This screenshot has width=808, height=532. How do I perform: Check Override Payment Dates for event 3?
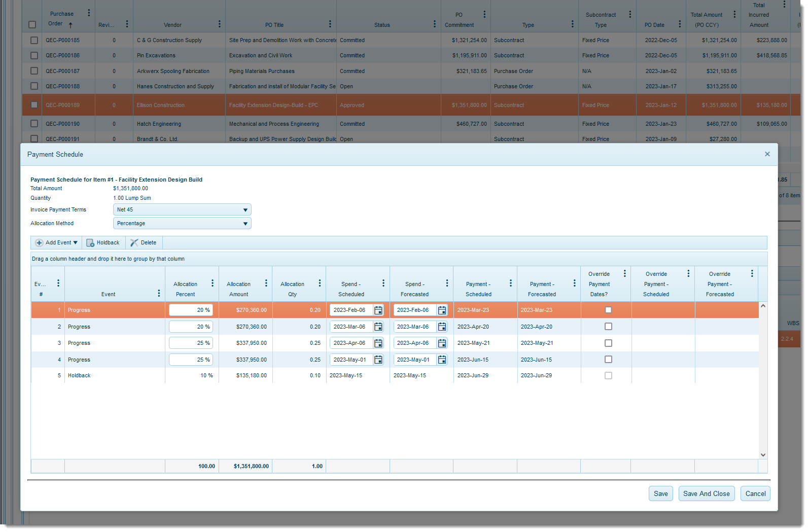(x=608, y=343)
